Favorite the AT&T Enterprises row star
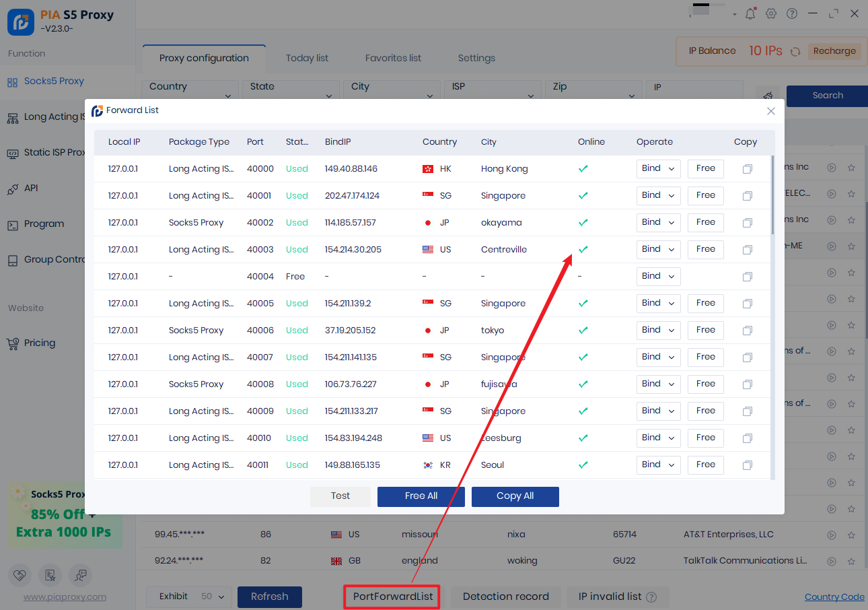The height and width of the screenshot is (610, 868). [x=851, y=535]
